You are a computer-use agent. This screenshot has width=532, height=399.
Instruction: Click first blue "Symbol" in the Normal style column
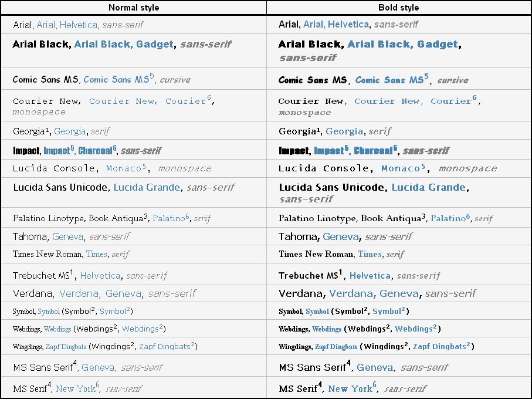[49, 312]
